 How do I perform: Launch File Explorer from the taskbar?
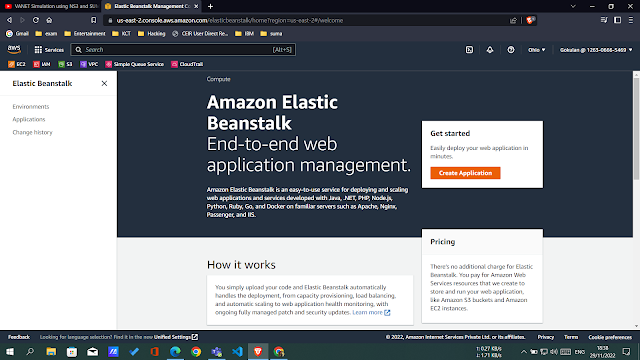(x=51, y=352)
